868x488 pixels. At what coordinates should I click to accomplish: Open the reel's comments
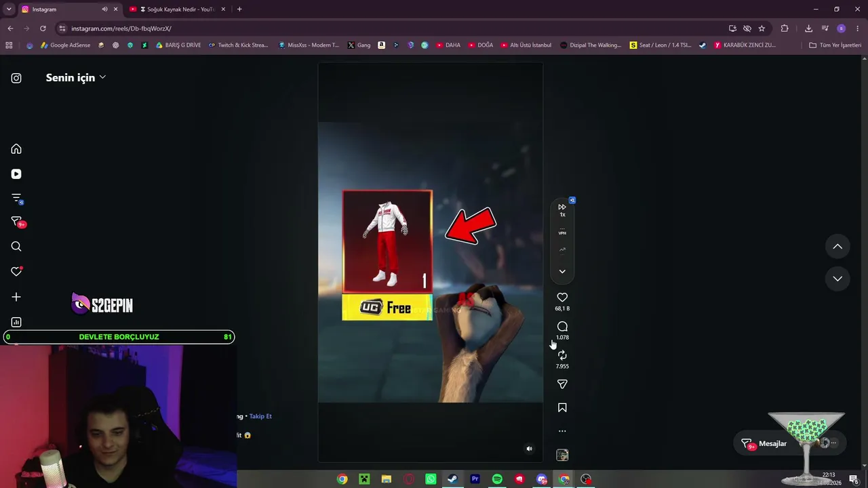coord(562,327)
